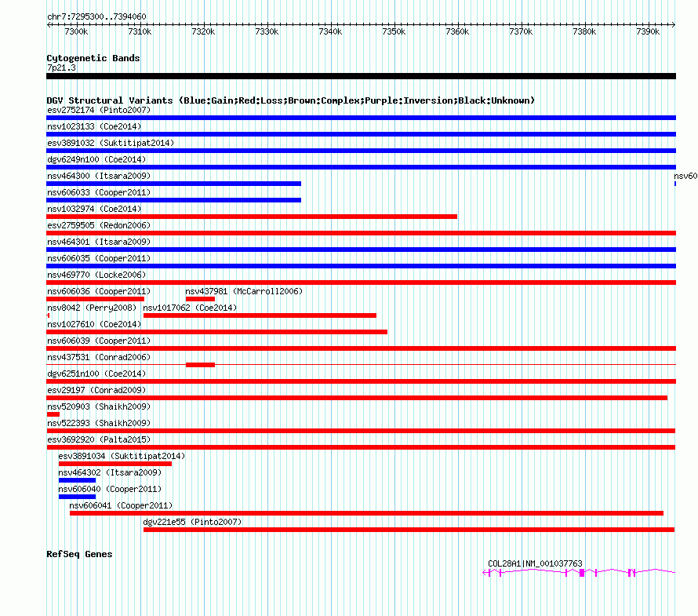The image size is (698, 616).
Task: Click the COL28A1 magenta gene model
Action: point(579,573)
